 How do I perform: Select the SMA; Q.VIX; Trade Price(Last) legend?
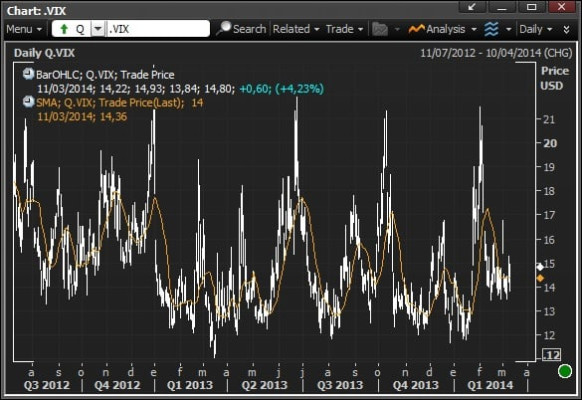(120, 102)
